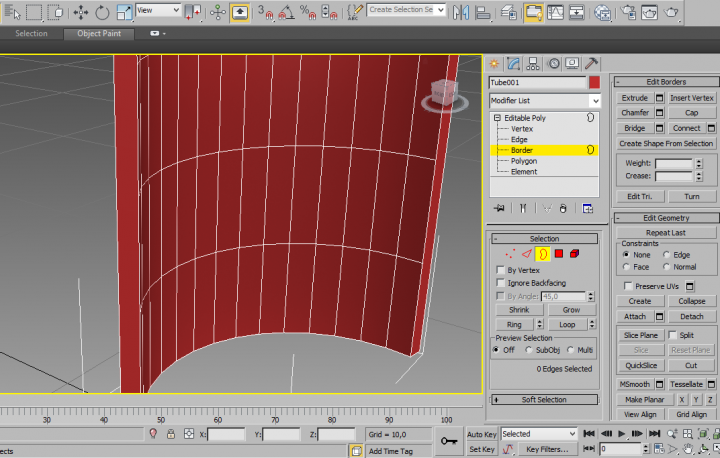Select the Face constraint radio button
This screenshot has width=720, height=458.
(627, 267)
